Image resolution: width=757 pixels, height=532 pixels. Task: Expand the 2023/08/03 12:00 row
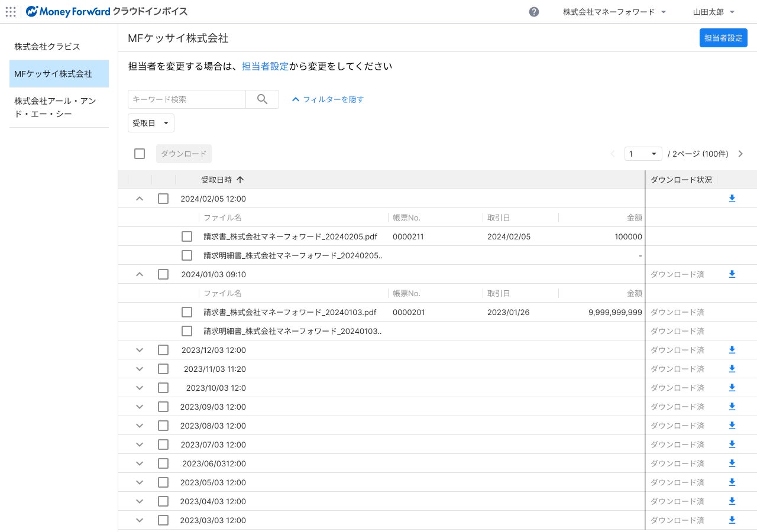(140, 426)
